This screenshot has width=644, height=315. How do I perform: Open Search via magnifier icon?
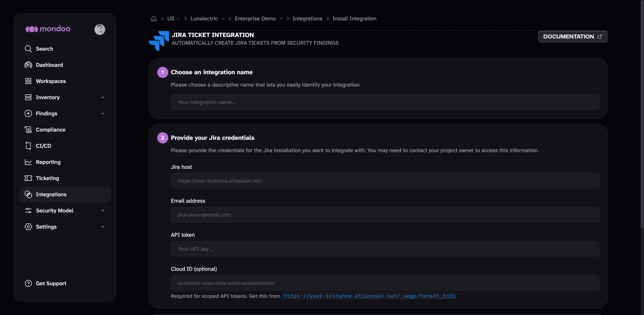[28, 49]
